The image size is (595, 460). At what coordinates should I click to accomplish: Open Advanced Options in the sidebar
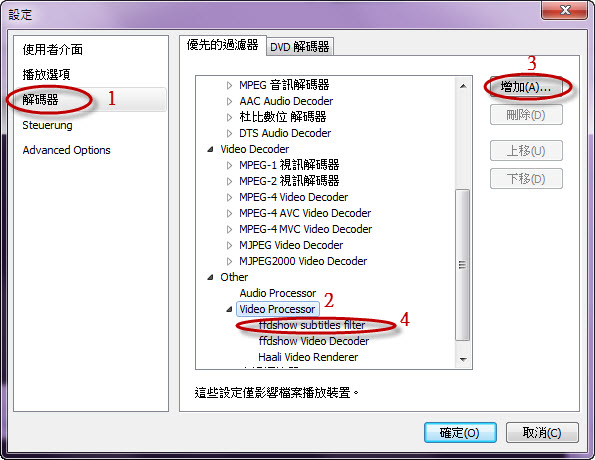point(66,150)
